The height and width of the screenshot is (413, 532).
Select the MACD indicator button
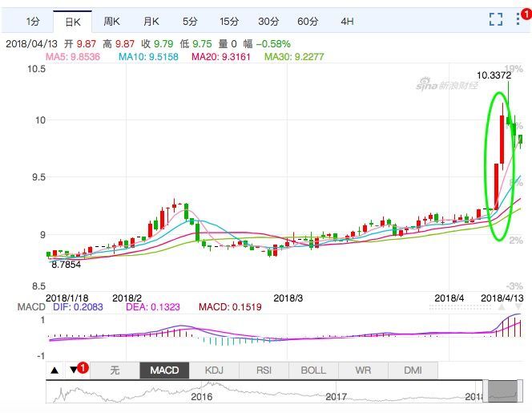coord(164,370)
